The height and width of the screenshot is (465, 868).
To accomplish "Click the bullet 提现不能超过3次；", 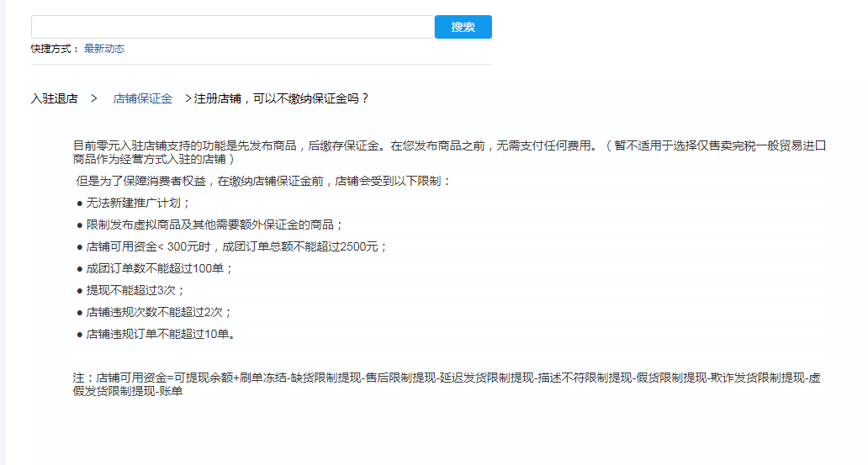I will pyautogui.click(x=130, y=291).
